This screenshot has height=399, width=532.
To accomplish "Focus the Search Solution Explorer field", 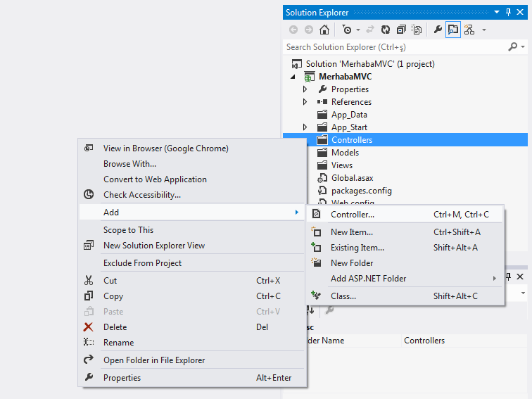I will click(395, 47).
